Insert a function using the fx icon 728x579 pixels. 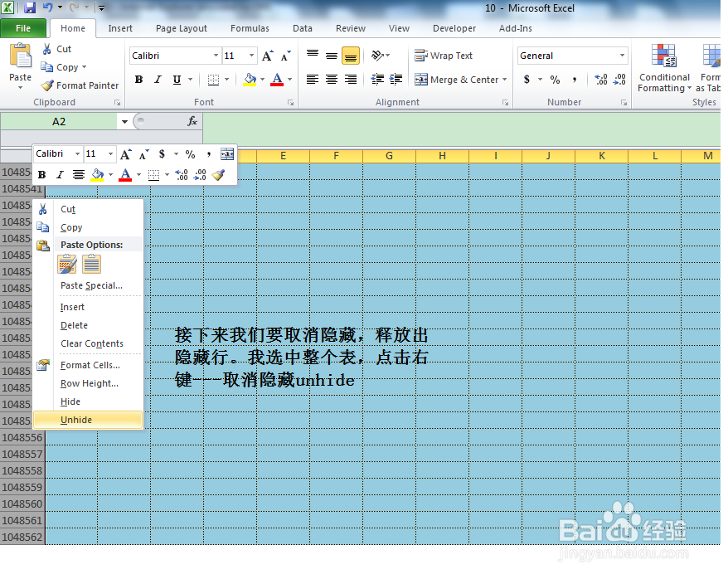tap(191, 121)
